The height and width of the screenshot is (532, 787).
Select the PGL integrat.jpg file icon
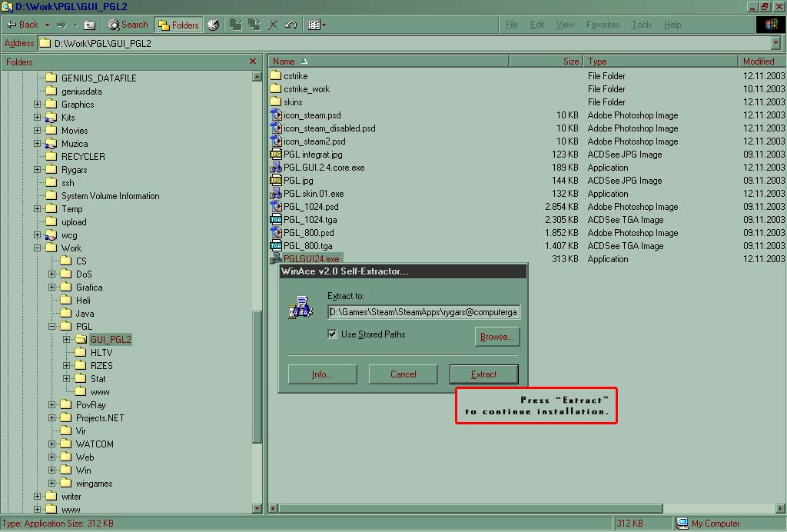(x=276, y=154)
